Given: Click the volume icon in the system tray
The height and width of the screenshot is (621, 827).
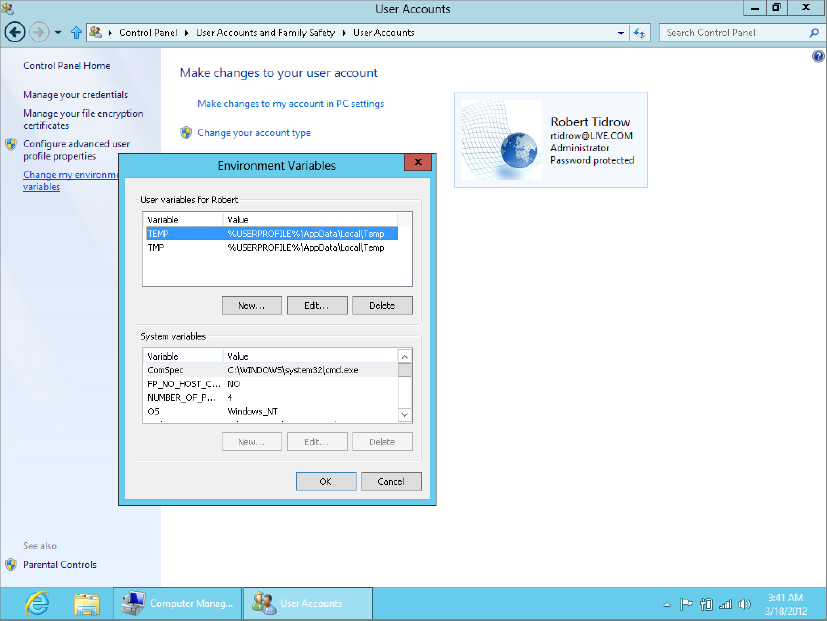Looking at the screenshot, I should click(x=744, y=603).
